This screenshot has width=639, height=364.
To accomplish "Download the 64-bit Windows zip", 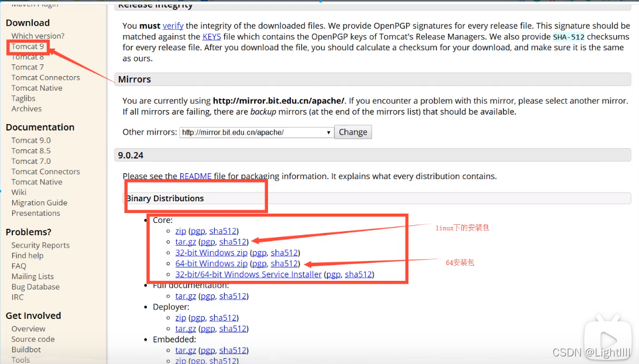I will click(x=211, y=263).
